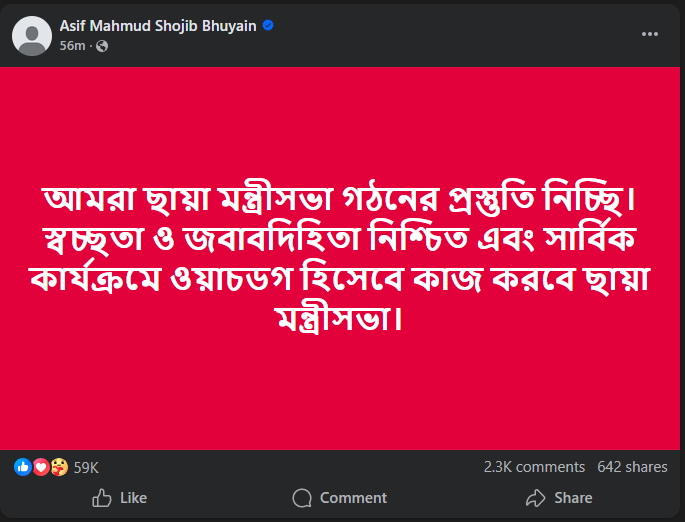This screenshot has width=685, height=522.
Task: Click the thumbs-up outline icon
Action: tap(102, 498)
